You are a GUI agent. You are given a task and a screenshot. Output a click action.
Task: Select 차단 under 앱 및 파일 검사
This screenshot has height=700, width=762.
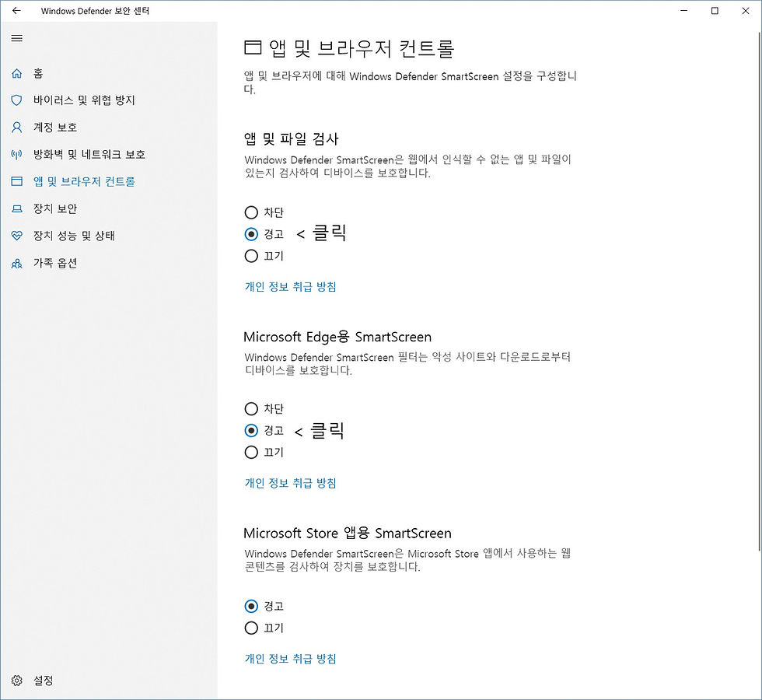pyautogui.click(x=251, y=212)
